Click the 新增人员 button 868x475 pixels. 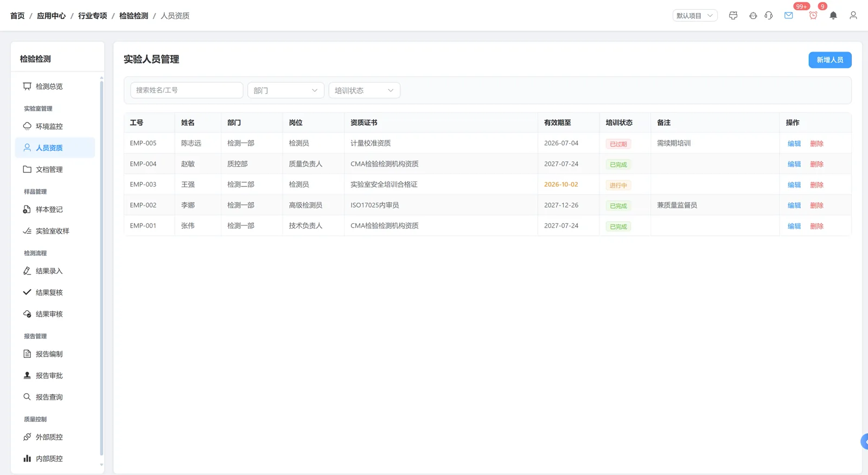coord(830,60)
